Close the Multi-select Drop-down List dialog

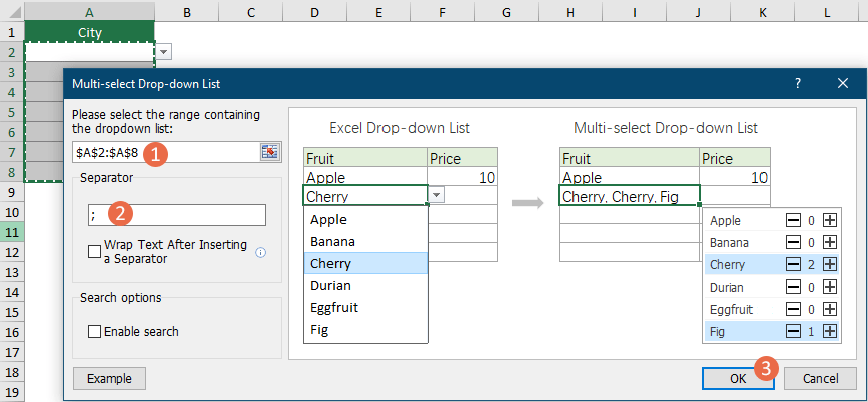pos(843,84)
